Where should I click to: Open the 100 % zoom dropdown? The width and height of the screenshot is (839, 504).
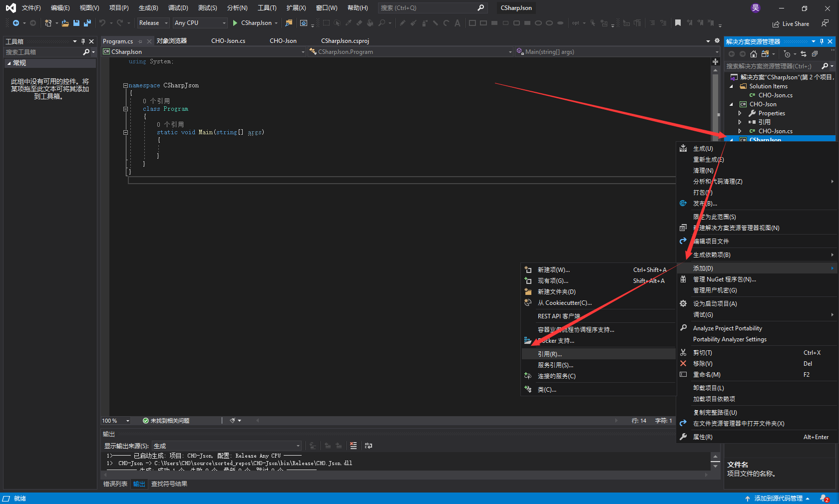coord(116,421)
